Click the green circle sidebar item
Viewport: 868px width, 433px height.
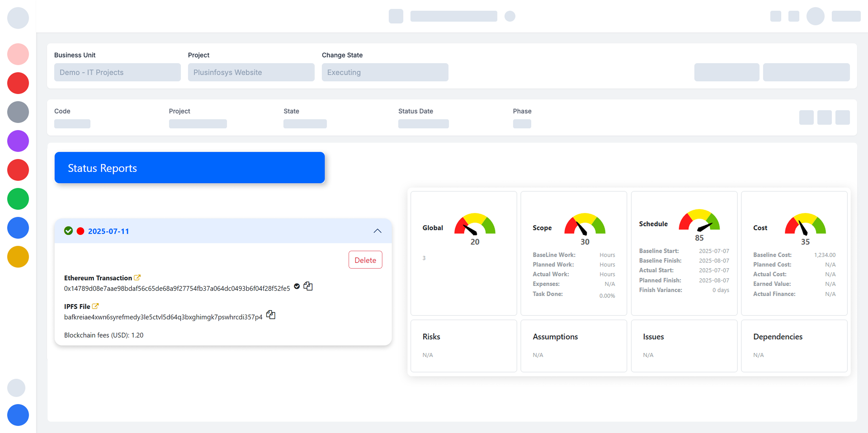(18, 199)
